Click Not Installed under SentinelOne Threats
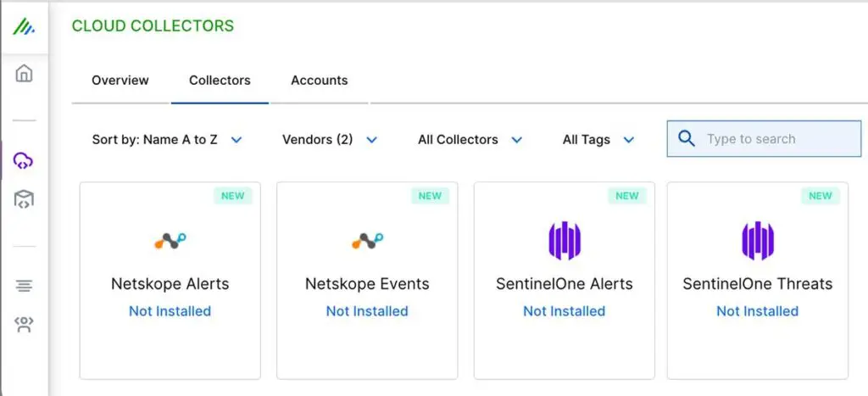The image size is (868, 396). pyautogui.click(x=757, y=311)
